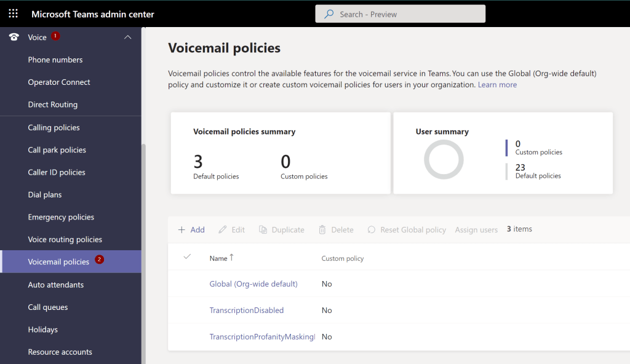Click the Duplicate copy icon

pos(263,230)
